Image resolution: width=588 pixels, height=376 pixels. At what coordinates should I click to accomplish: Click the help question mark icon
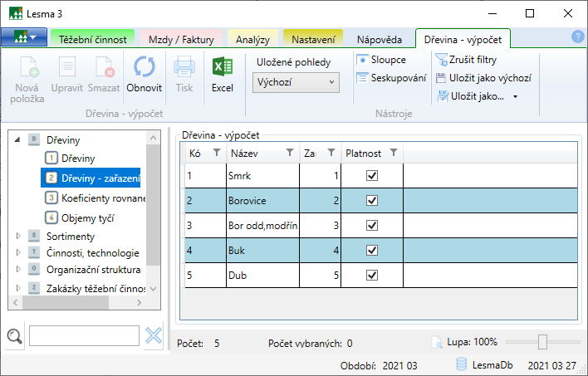pos(578,37)
